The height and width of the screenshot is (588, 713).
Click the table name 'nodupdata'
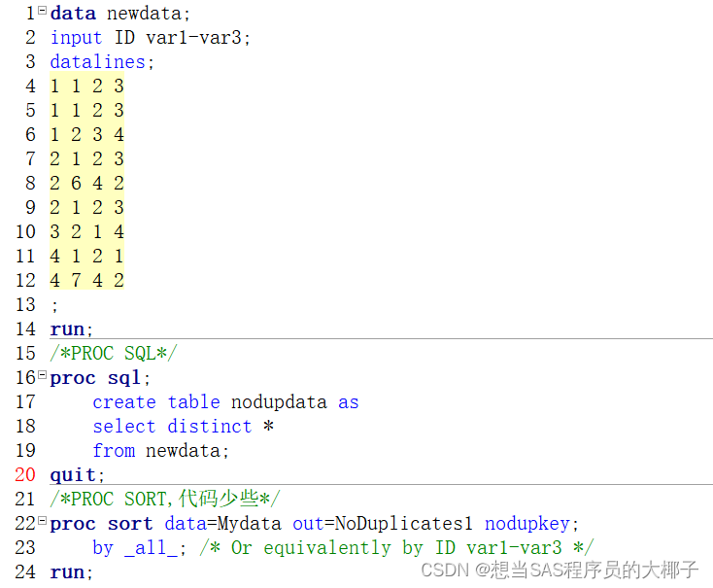coord(279,401)
